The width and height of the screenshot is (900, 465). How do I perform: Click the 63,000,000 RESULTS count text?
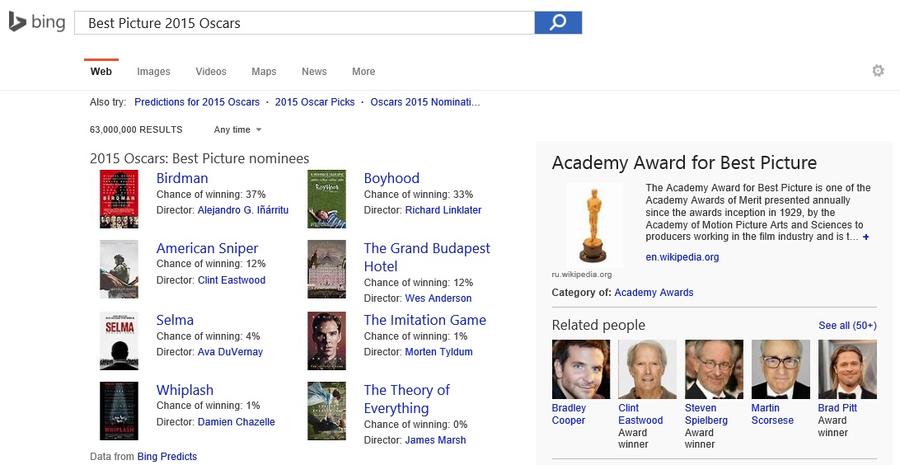pyautogui.click(x=136, y=130)
